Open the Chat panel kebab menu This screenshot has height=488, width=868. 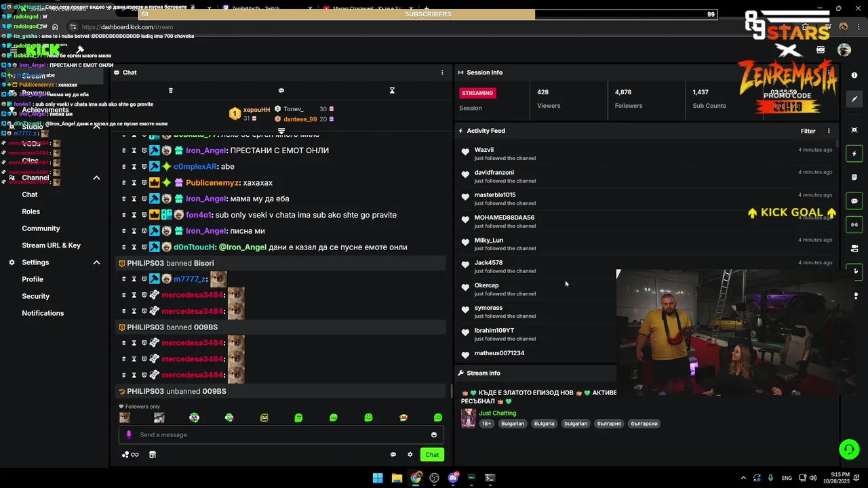tap(442, 73)
